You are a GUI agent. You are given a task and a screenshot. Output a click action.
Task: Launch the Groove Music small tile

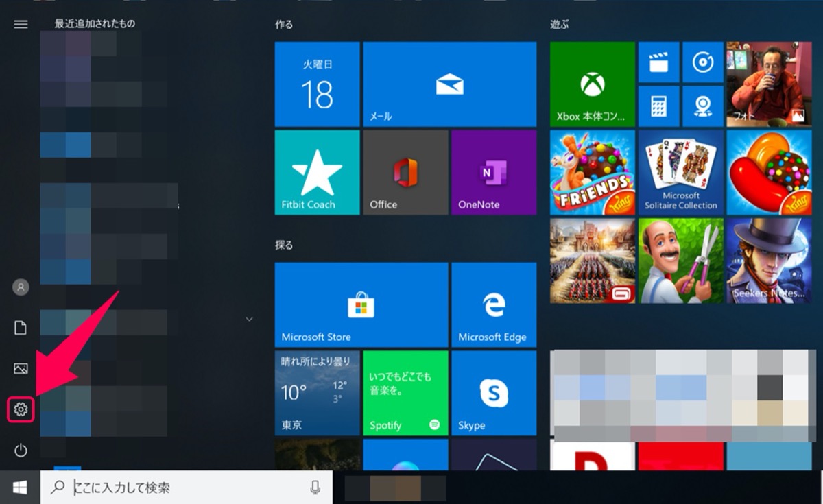[x=703, y=62]
